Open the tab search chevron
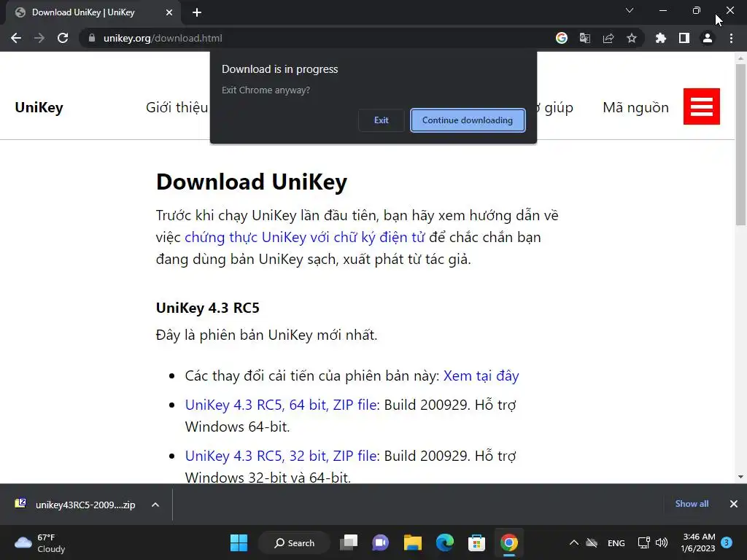This screenshot has width=747, height=560. (630, 10)
